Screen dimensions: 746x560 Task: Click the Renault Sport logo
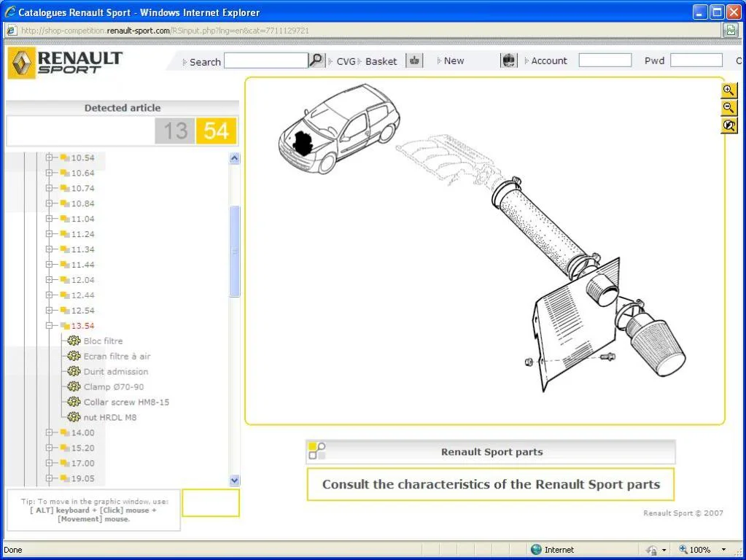66,63
